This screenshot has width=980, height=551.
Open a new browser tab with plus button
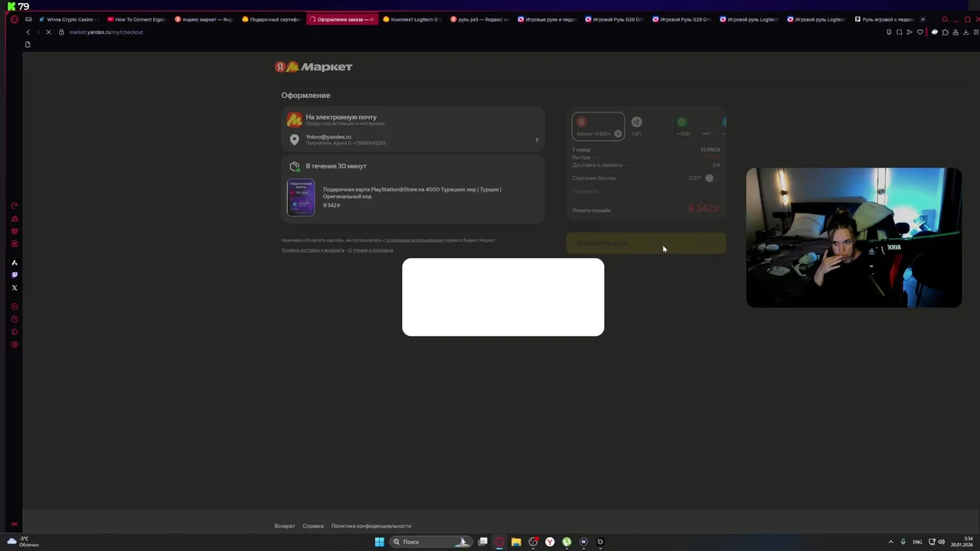(923, 19)
